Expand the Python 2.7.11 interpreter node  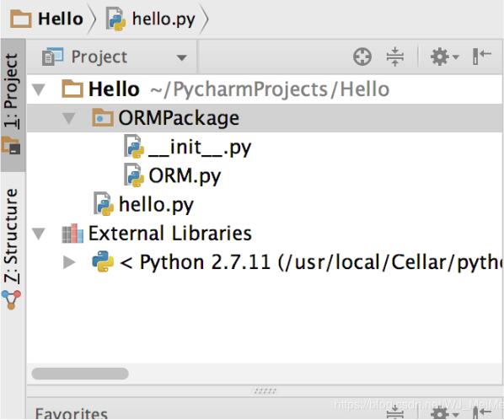(69, 262)
